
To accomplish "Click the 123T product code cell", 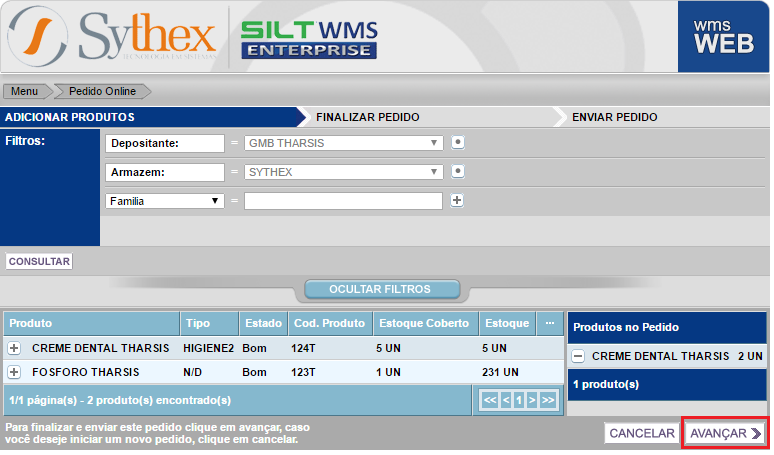I will [x=303, y=372].
